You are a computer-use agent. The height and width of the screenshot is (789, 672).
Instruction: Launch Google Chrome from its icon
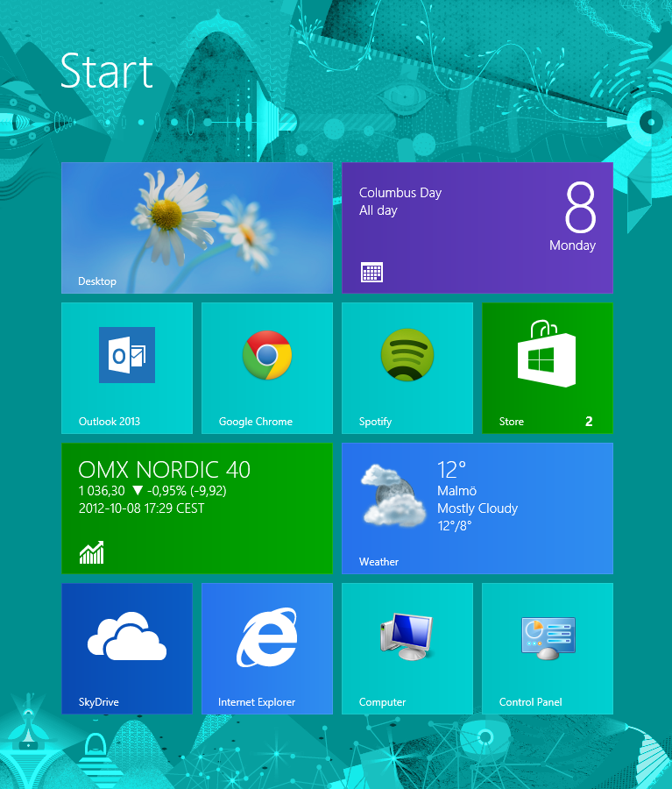pyautogui.click(x=267, y=355)
